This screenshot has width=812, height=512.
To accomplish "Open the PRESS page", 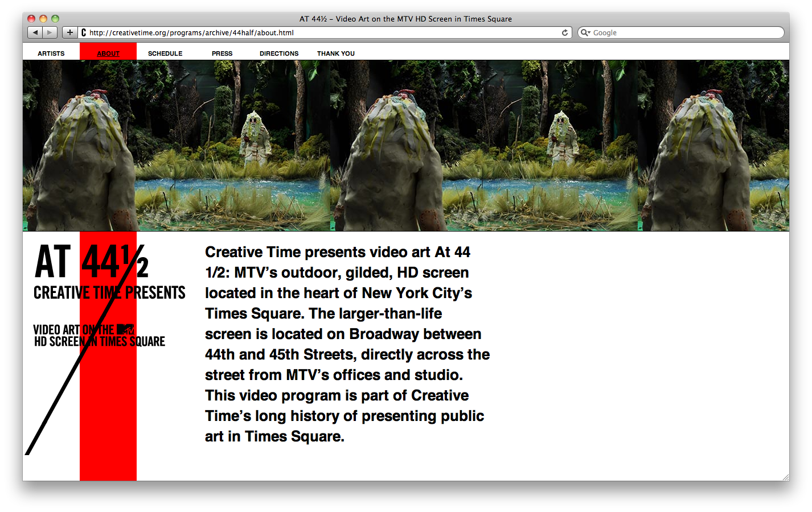I will (x=222, y=53).
